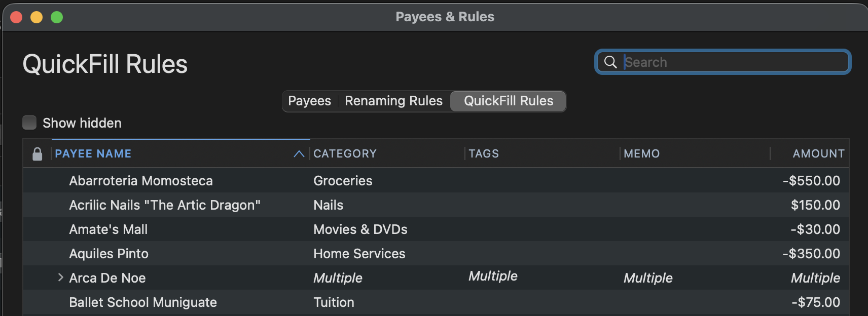Switch to the Payees tab
Image resolution: width=868 pixels, height=316 pixels.
tap(309, 101)
